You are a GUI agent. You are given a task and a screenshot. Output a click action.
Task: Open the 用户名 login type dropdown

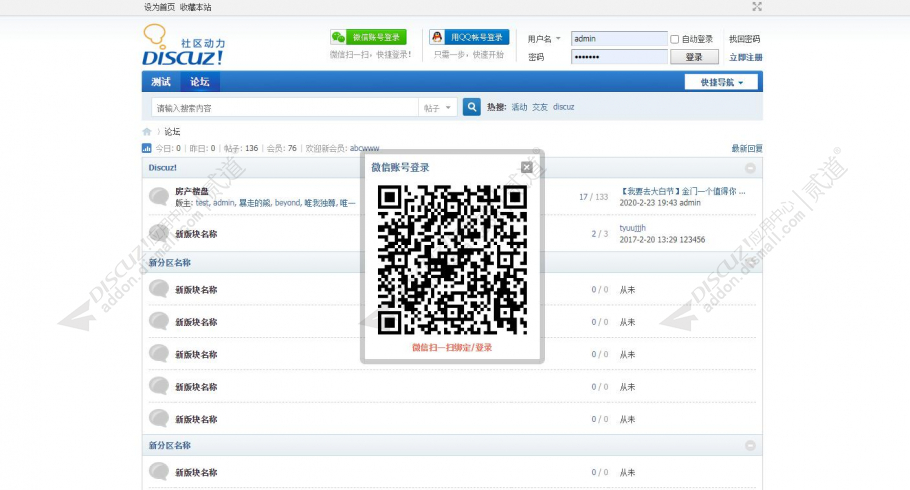point(544,39)
